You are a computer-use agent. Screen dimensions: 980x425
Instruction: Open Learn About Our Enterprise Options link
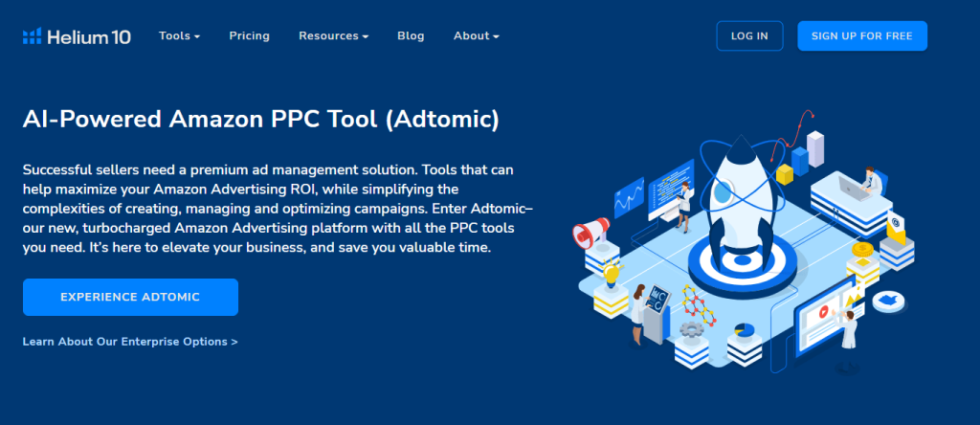click(x=130, y=341)
